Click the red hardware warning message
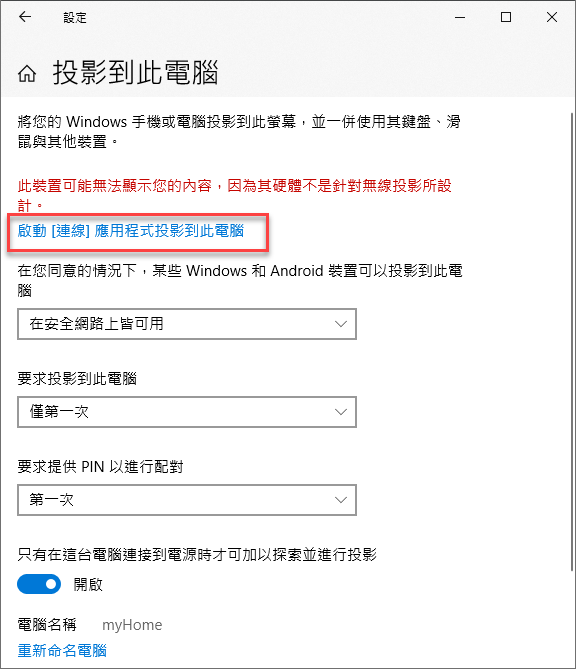This screenshot has width=576, height=669. (235, 195)
